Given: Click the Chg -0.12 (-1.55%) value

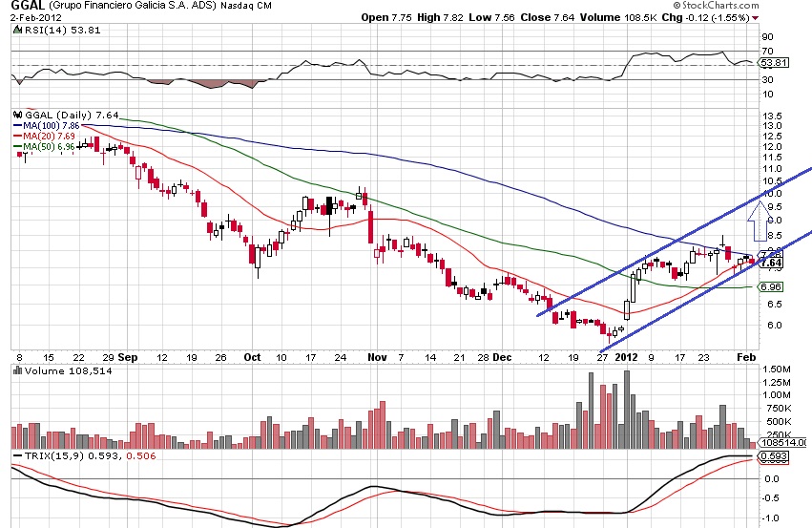Looking at the screenshot, I should (705, 17).
